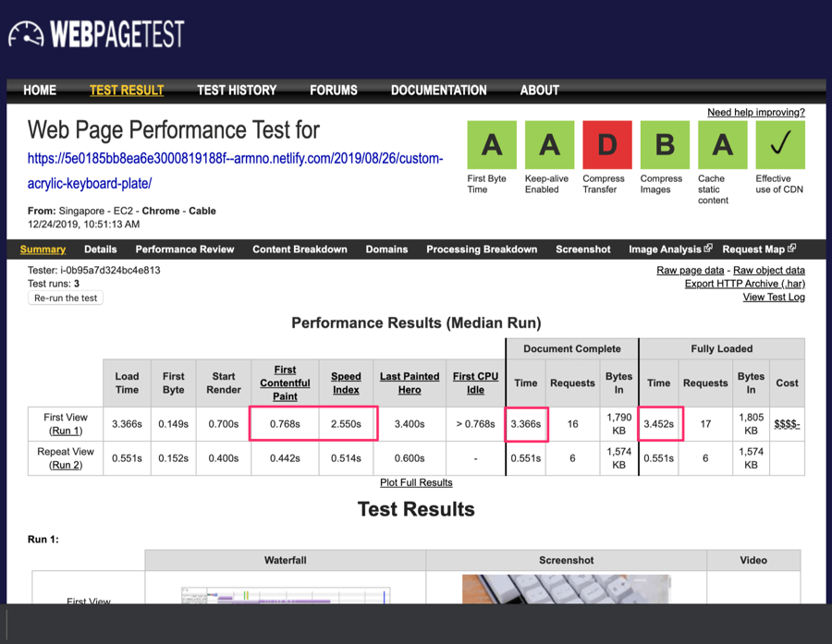Viewport: 832px width, 644px height.
Task: Open Request Map external link
Action: (x=759, y=249)
